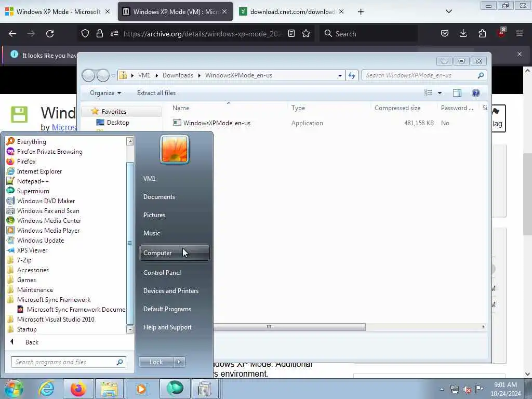This screenshot has width=532, height=399.
Task: Open Internet Explorer from the taskbar
Action: click(x=46, y=389)
